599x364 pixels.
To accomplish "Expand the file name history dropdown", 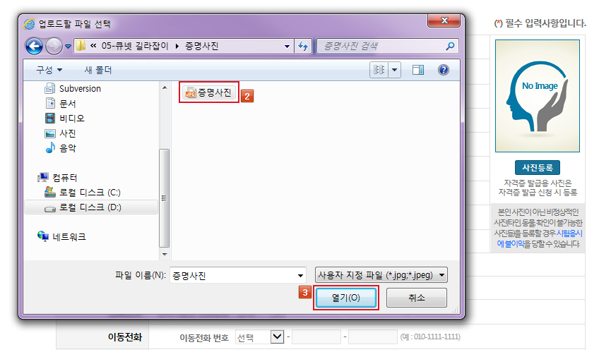I will 300,276.
